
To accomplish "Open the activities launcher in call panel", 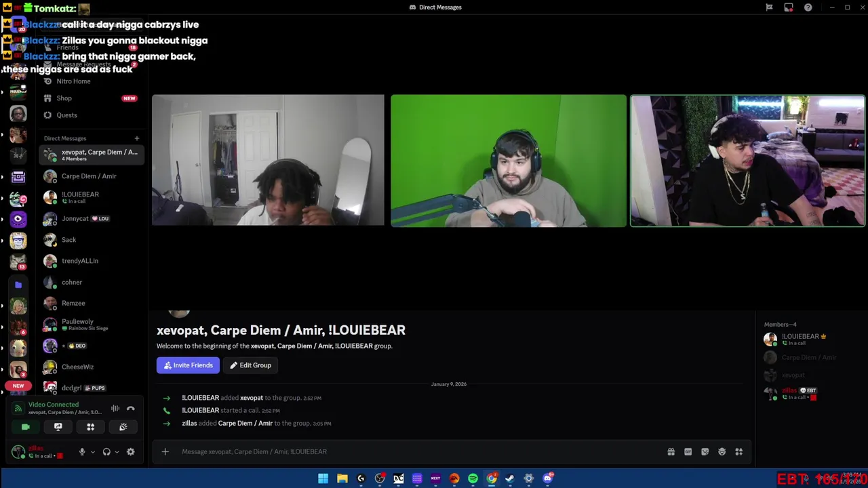I will coord(90,427).
